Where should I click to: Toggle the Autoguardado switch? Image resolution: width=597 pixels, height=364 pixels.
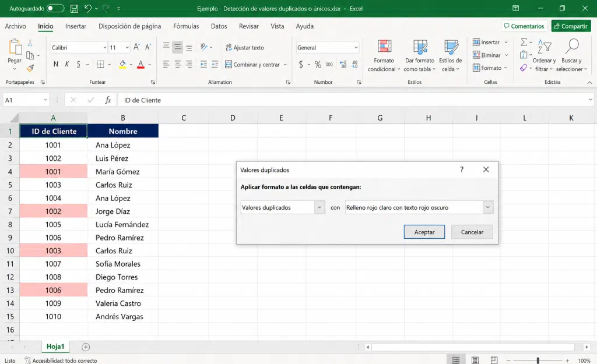[55, 8]
